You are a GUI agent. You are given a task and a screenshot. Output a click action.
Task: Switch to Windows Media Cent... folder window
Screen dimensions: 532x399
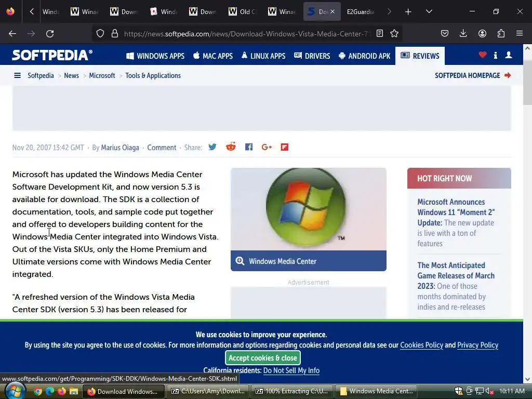tap(377, 392)
